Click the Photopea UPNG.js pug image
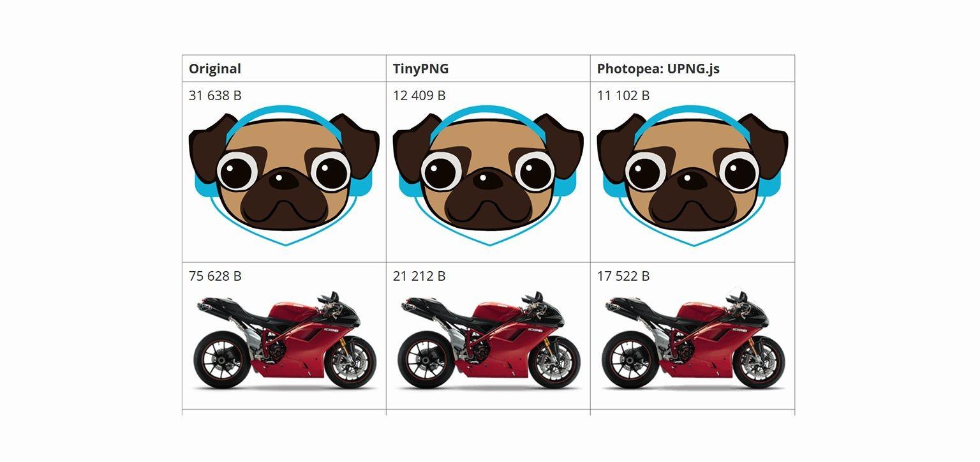 pyautogui.click(x=692, y=175)
